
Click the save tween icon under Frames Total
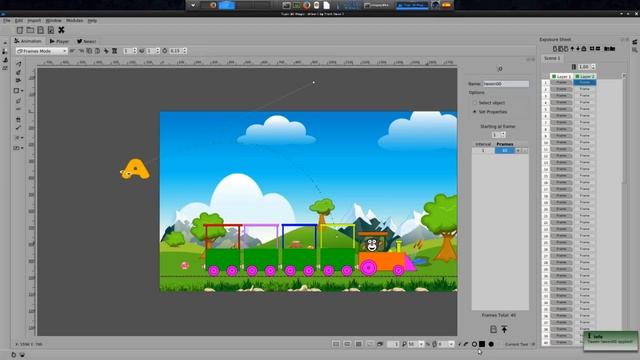click(493, 329)
